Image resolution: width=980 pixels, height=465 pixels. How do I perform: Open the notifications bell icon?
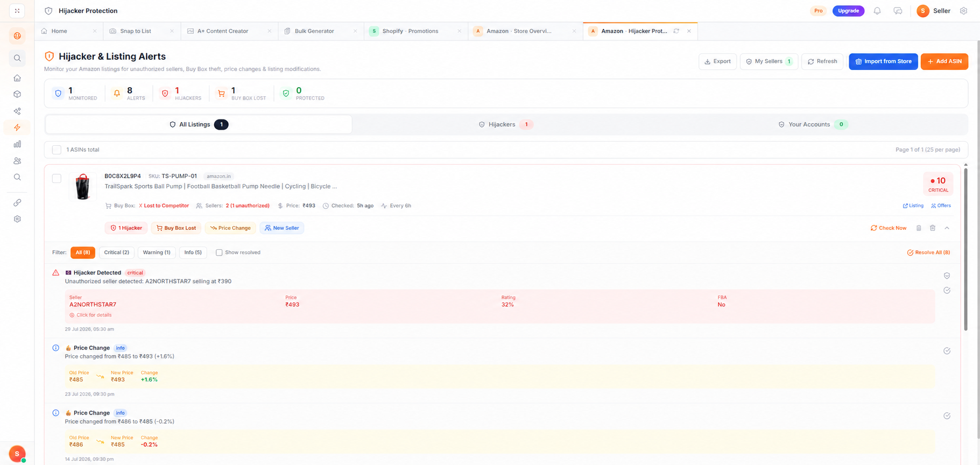pos(877,11)
